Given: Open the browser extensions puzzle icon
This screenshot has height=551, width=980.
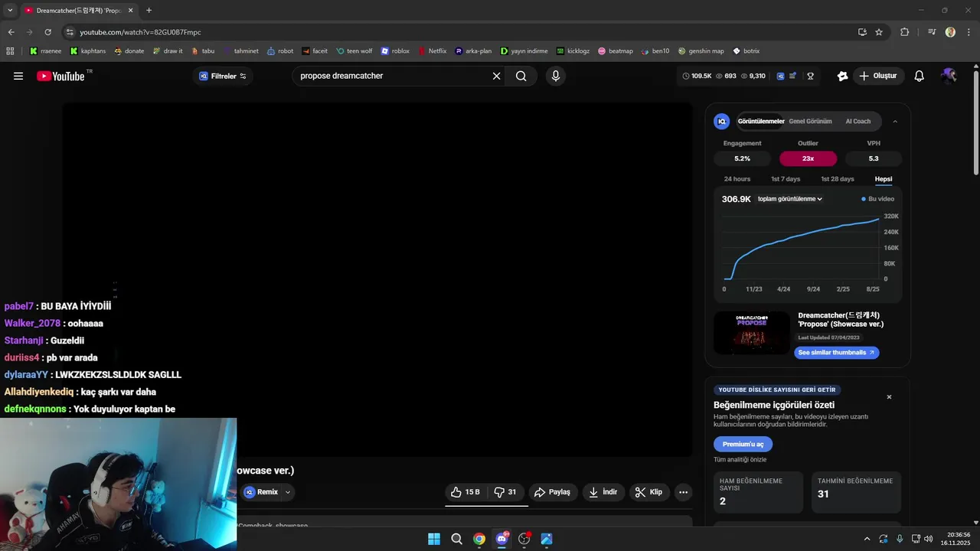Looking at the screenshot, I should tap(905, 32).
